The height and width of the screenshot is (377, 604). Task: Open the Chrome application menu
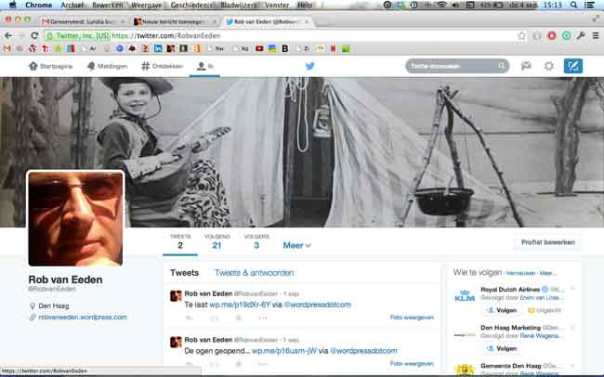tap(39, 5)
